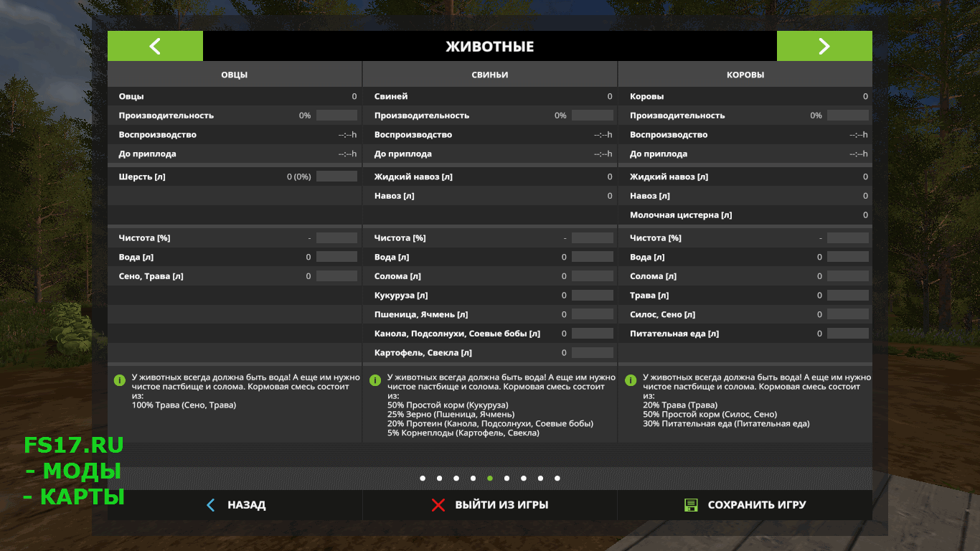Click cows До приплода row label
Screen dimensions: 980x551
click(x=659, y=154)
